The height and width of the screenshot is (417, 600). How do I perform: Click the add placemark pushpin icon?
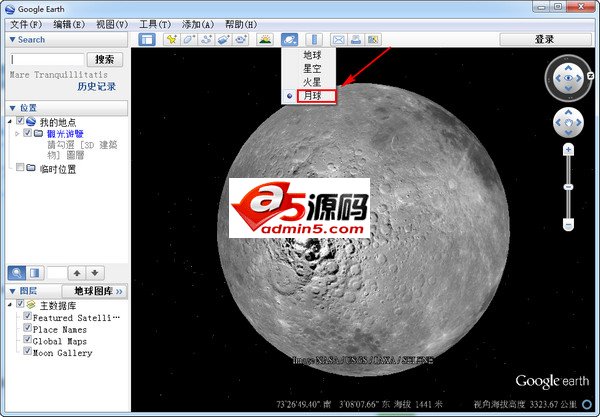pos(172,40)
